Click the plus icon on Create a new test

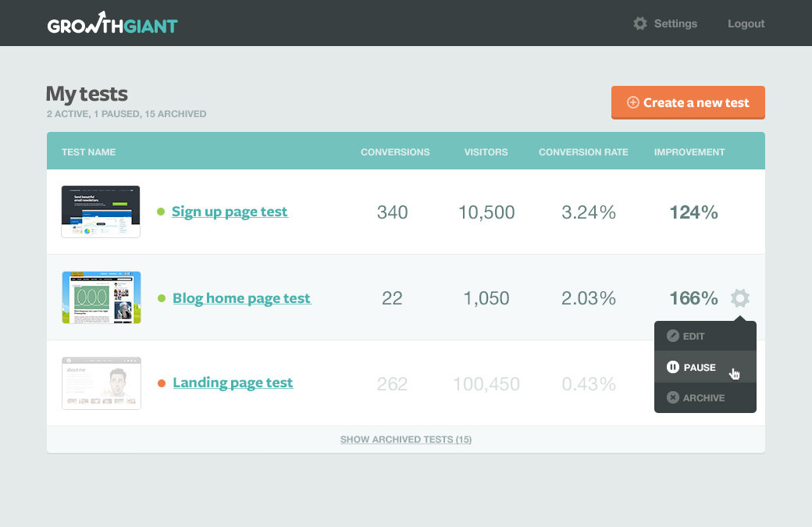pos(633,102)
